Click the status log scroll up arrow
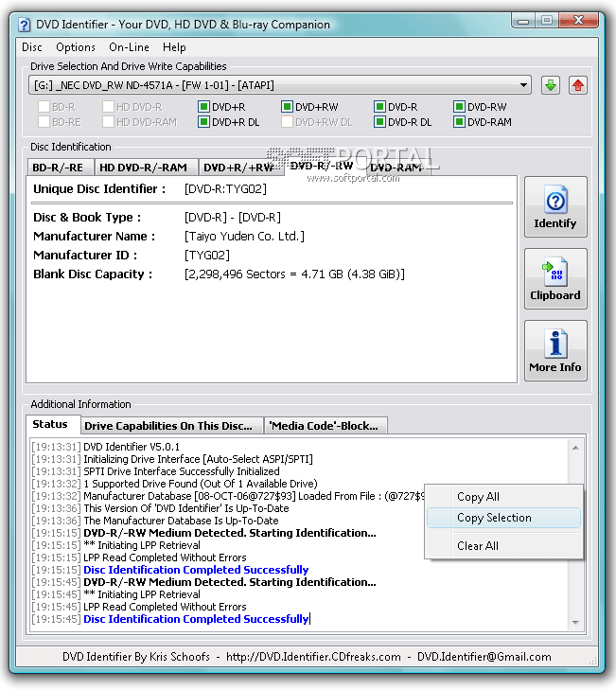This screenshot has width=616, height=690. tap(575, 448)
